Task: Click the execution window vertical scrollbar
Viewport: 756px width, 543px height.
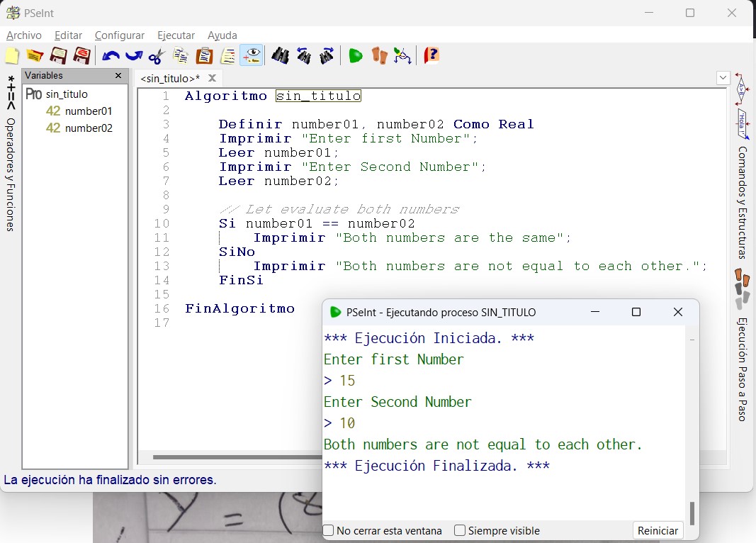Action: pos(692,513)
